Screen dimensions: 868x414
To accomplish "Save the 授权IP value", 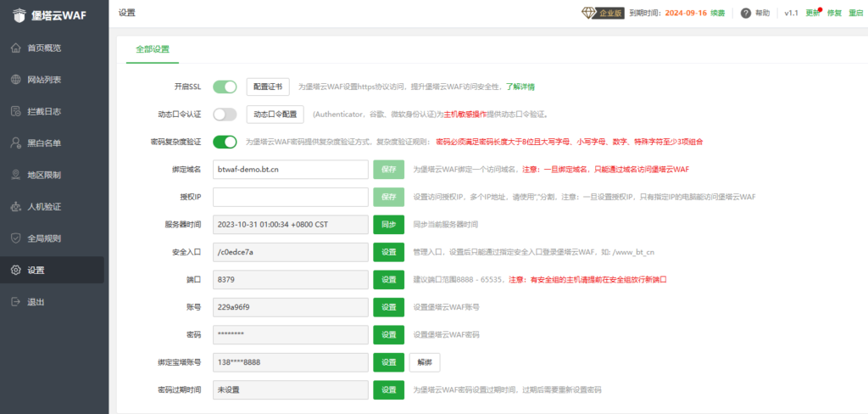I will pyautogui.click(x=388, y=197).
